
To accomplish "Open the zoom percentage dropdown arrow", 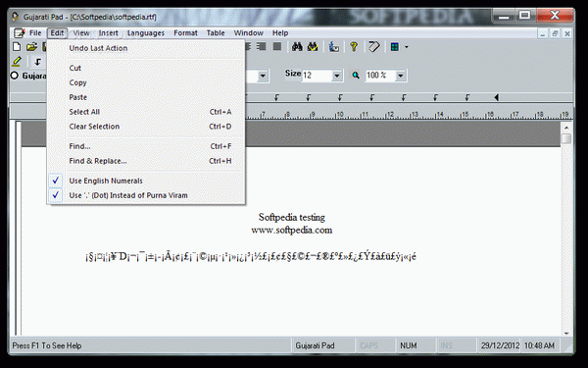I will click(x=401, y=76).
